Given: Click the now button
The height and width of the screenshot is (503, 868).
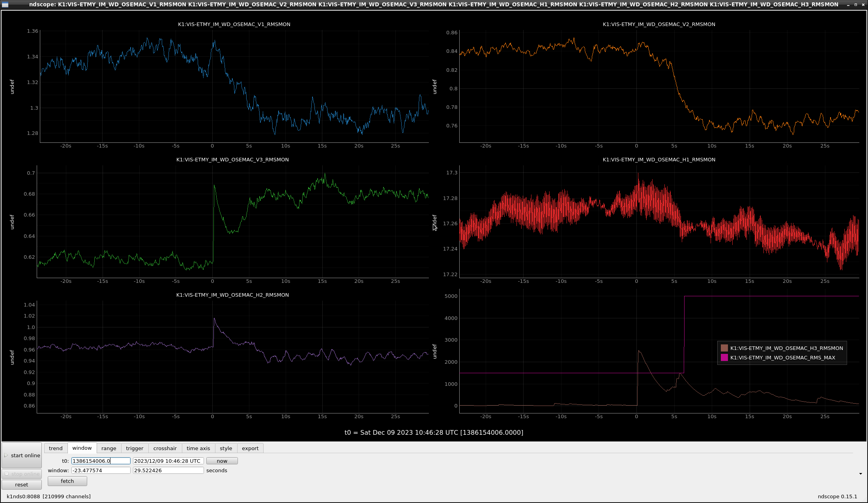Looking at the screenshot, I should (222, 461).
